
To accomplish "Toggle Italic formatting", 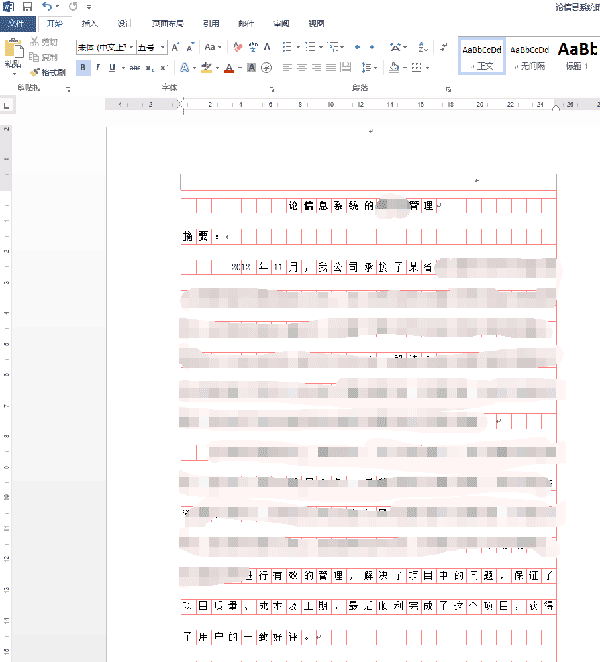I will point(97,68).
